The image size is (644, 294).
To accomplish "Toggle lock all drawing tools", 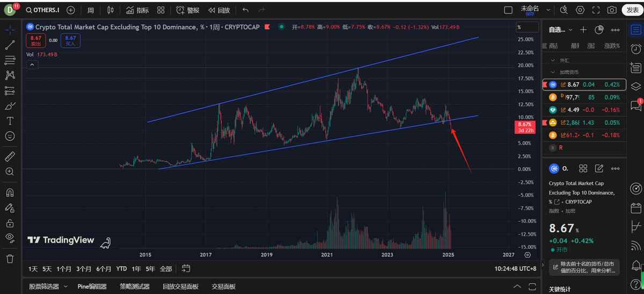I will coord(10,223).
